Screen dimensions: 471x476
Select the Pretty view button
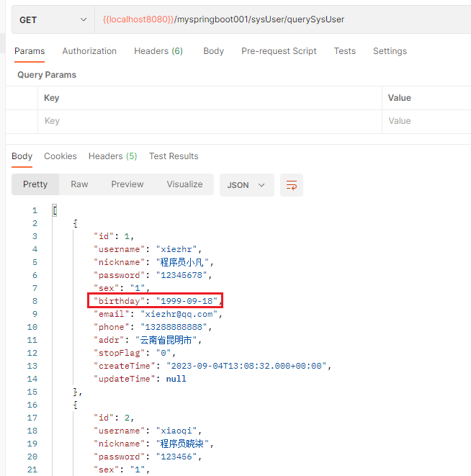[35, 184]
